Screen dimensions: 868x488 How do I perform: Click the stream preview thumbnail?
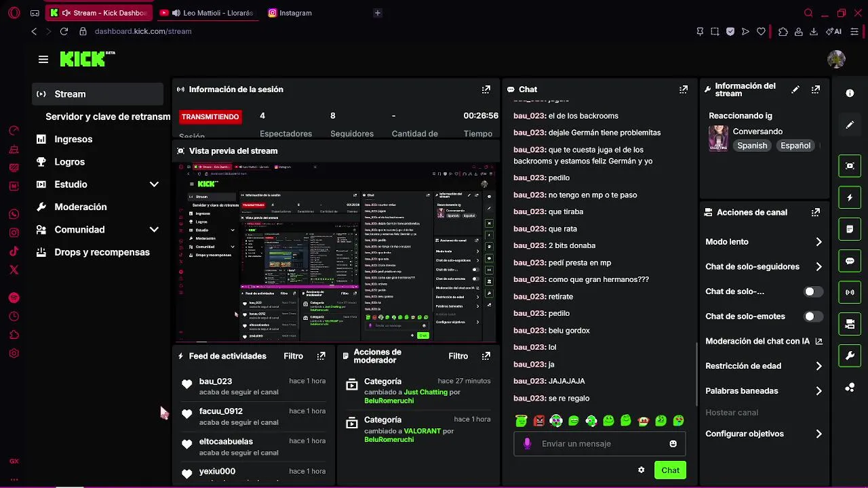336,252
